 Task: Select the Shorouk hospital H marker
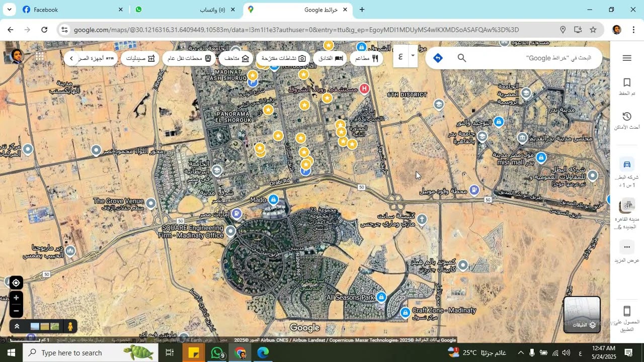(x=364, y=89)
